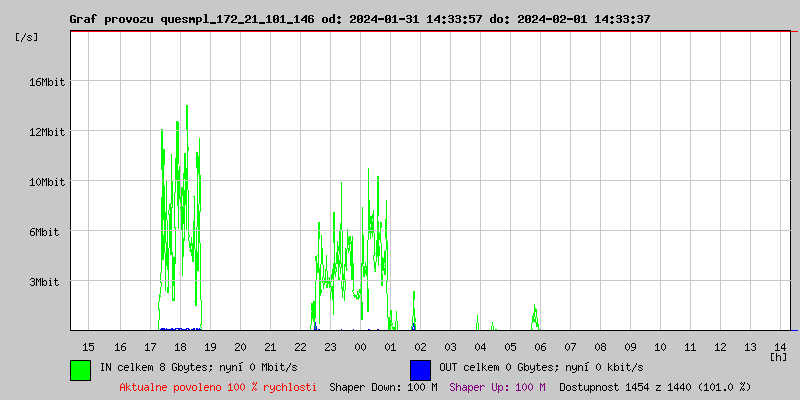Click the blue OUT legend color square
The width and height of the screenshot is (800, 400).
[x=420, y=369]
